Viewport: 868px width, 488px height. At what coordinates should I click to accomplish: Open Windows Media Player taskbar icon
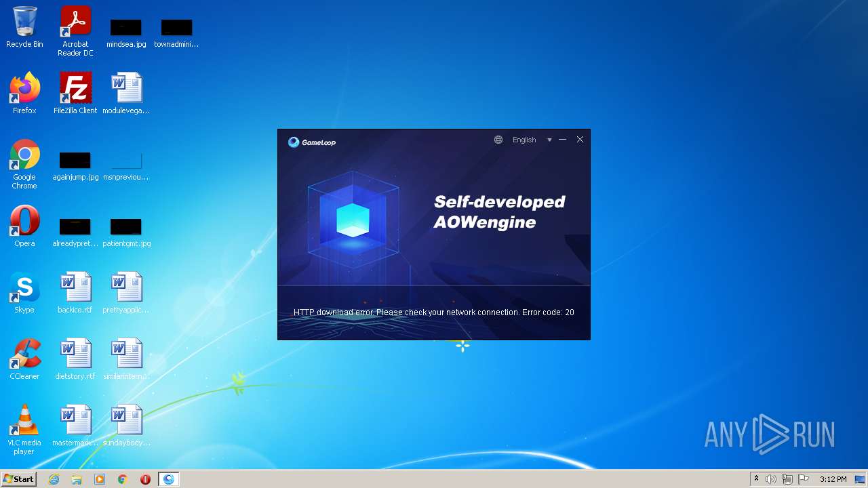(100, 479)
